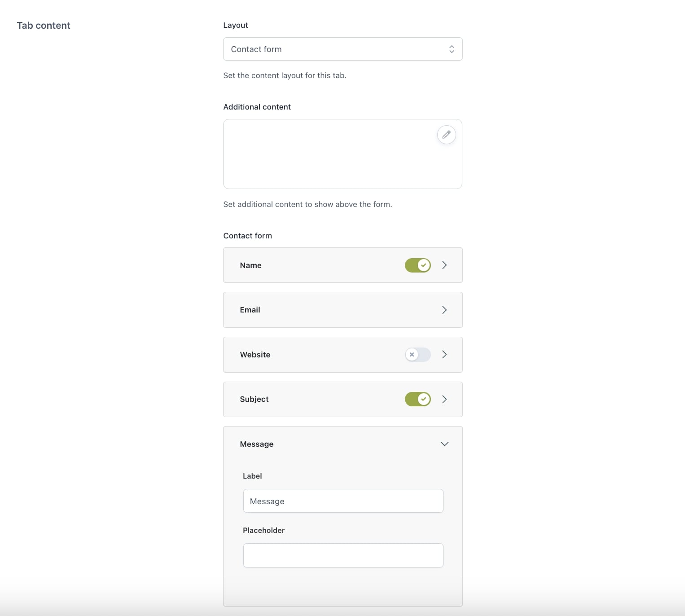Expand the Email field chevron arrow
685x616 pixels.
point(444,310)
